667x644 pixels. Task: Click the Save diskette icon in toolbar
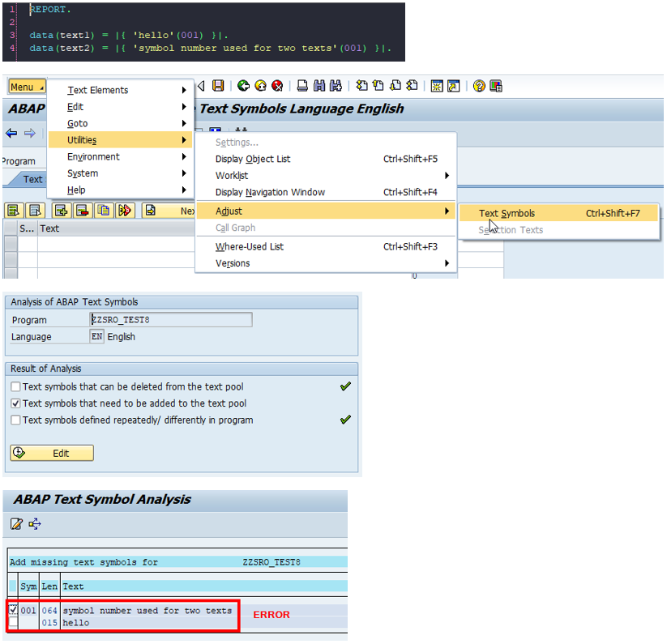pyautogui.click(x=218, y=86)
